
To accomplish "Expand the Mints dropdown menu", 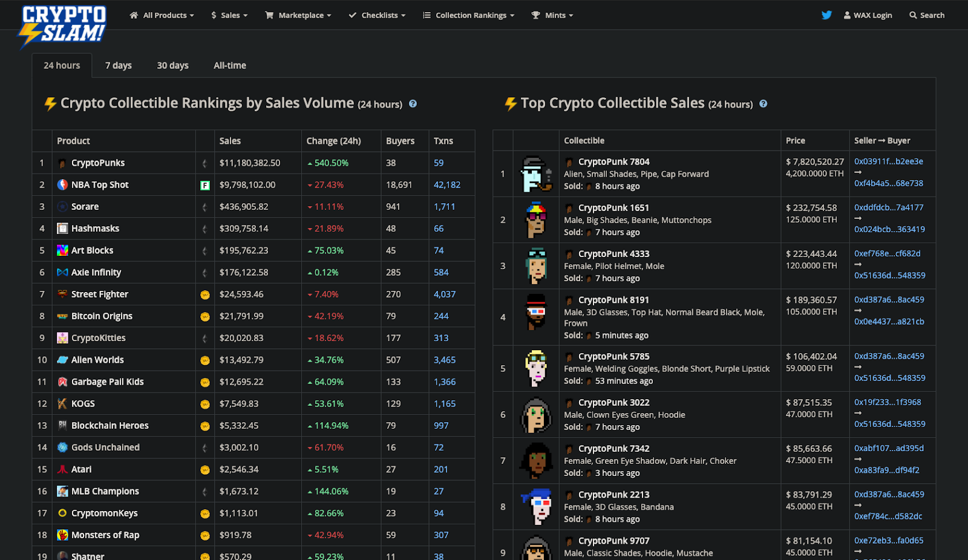I will pos(552,15).
